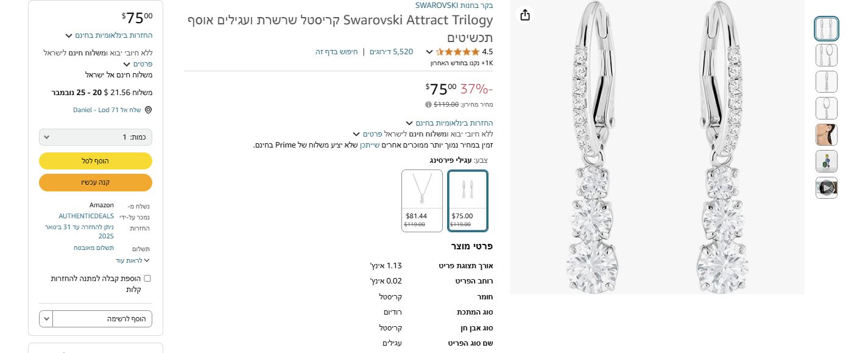
Task: Check the gift receipt option checkbox
Action: [147, 278]
